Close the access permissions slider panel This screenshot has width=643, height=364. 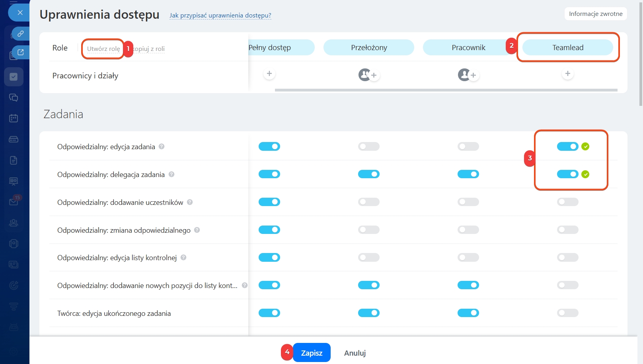20,13
